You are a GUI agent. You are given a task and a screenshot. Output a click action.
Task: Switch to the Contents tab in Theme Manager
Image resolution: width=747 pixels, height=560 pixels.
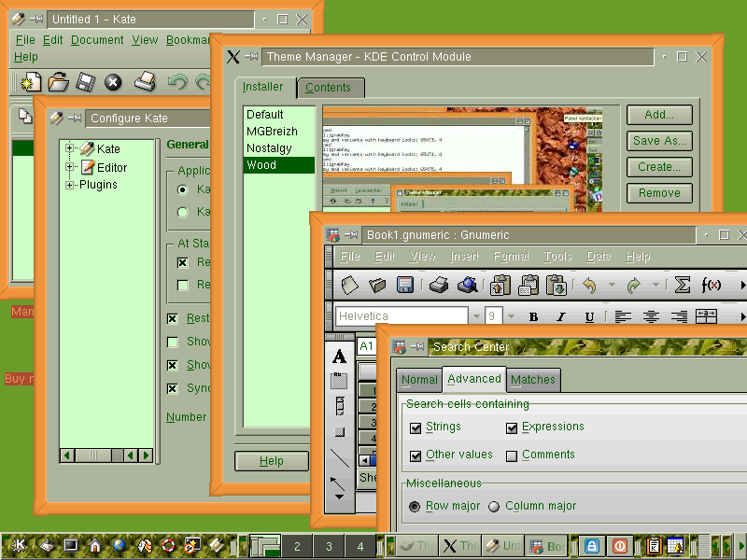[331, 88]
